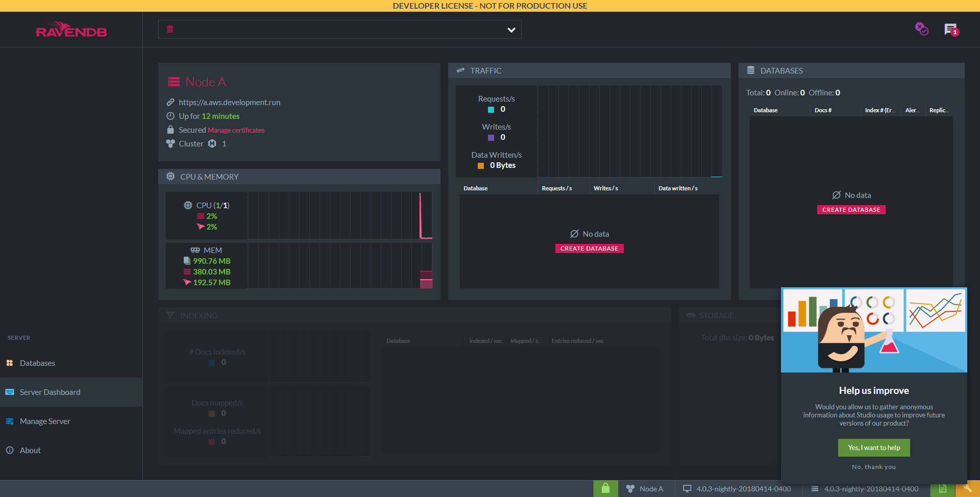Click the MEM memory module icon
980x497 pixels.
coord(195,250)
